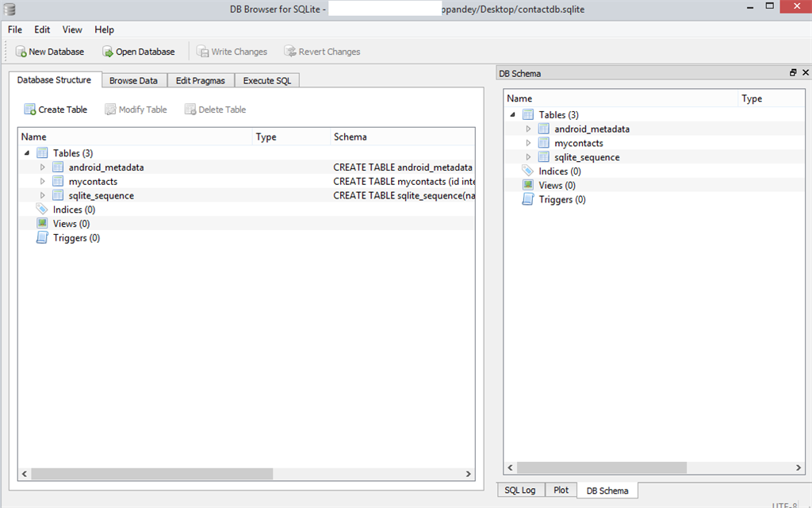Click the Tables (3) icon in Database Structure
The image size is (812, 508).
coord(42,153)
